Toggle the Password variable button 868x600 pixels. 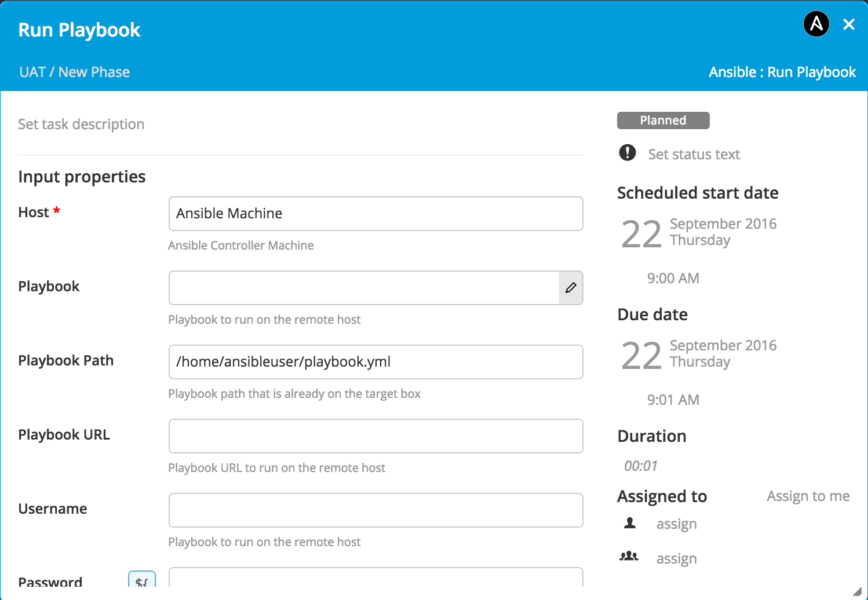click(142, 580)
